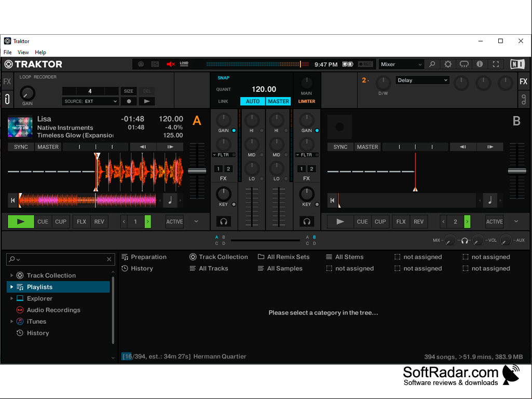Open the Delay effect dropdown
Viewport: 532px width, 399px height.
[422, 80]
